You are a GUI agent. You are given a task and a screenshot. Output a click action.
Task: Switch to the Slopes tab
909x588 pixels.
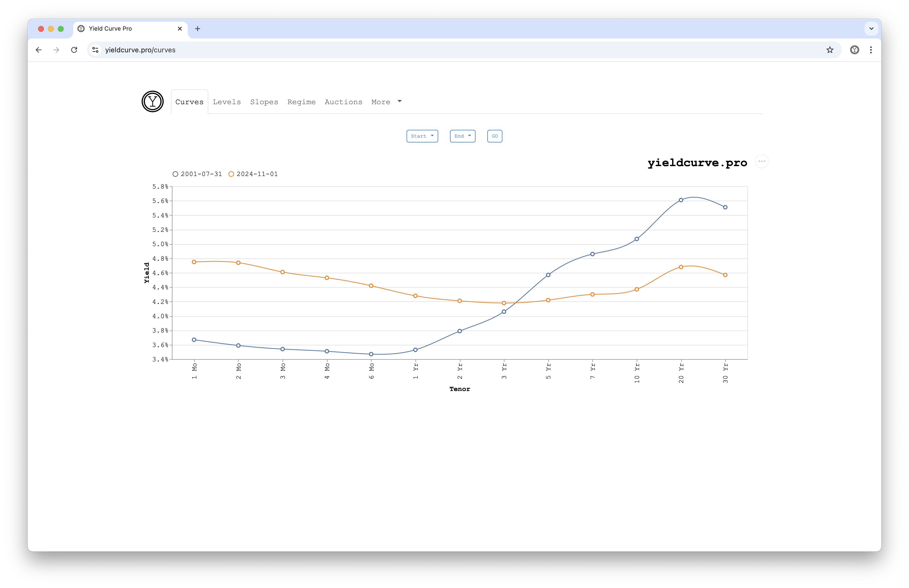[264, 102]
